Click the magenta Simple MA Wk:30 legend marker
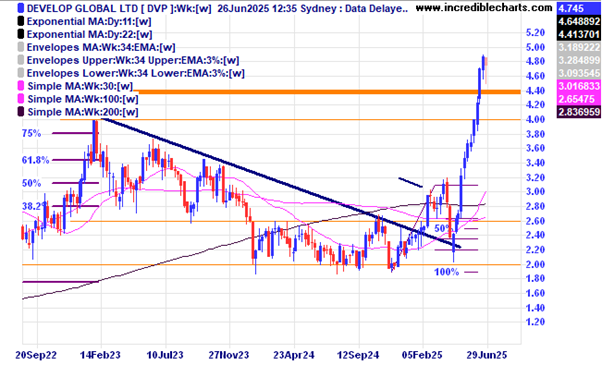Viewport: 602px width, 365px height. [21, 86]
